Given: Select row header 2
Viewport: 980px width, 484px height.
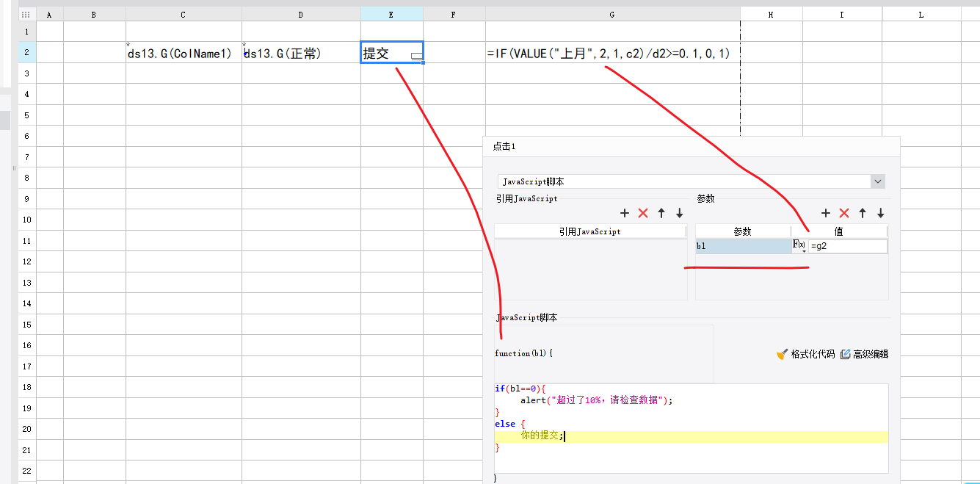Looking at the screenshot, I should (26, 53).
